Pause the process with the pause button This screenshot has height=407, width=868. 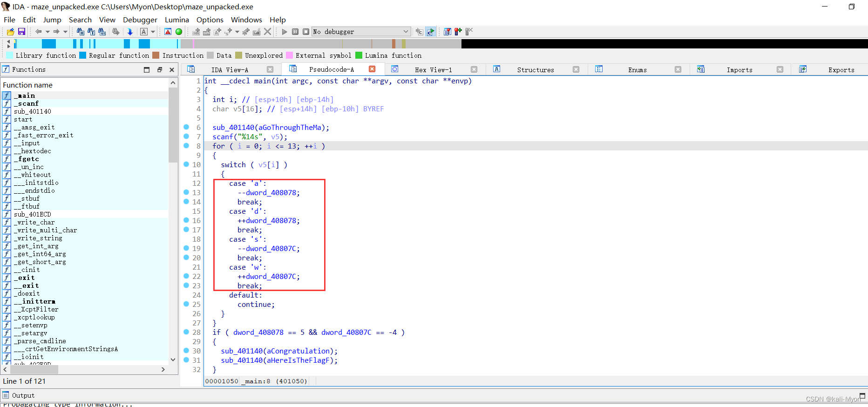295,32
